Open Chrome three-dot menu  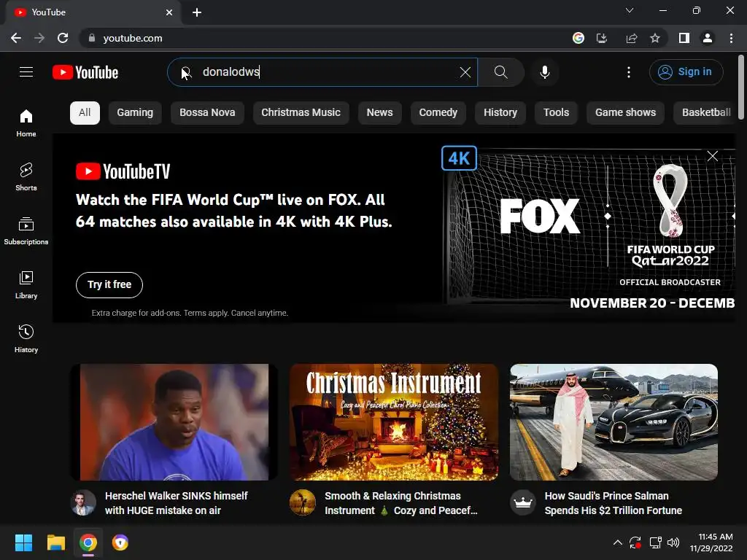[731, 38]
